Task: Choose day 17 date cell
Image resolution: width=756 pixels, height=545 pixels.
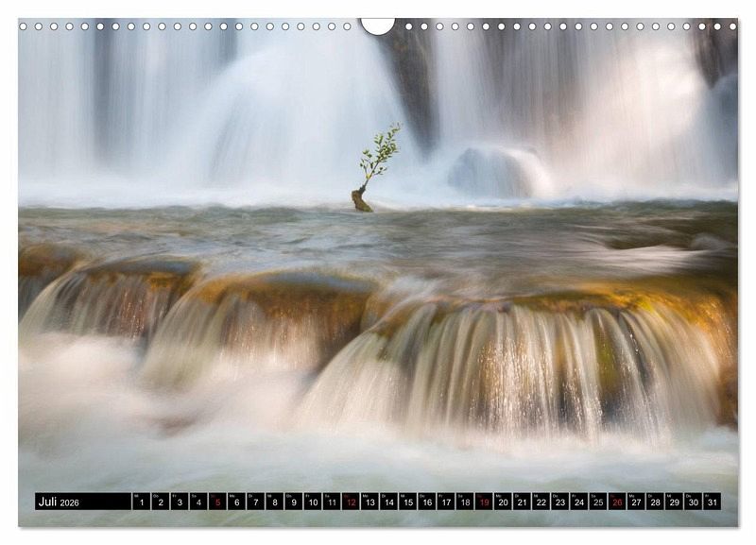Action: (x=445, y=502)
